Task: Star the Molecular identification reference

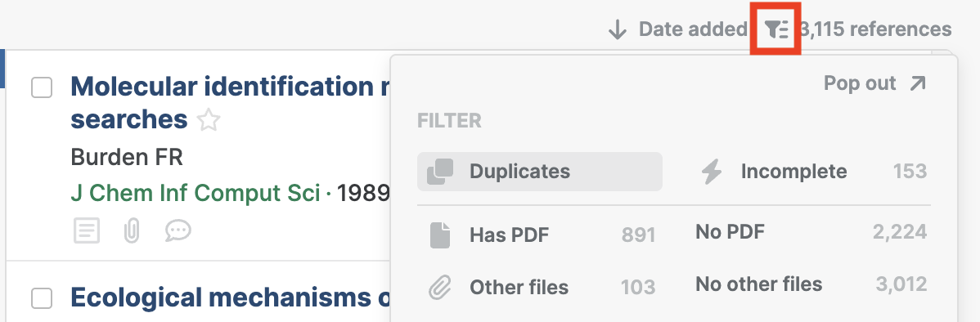Action: (x=208, y=120)
